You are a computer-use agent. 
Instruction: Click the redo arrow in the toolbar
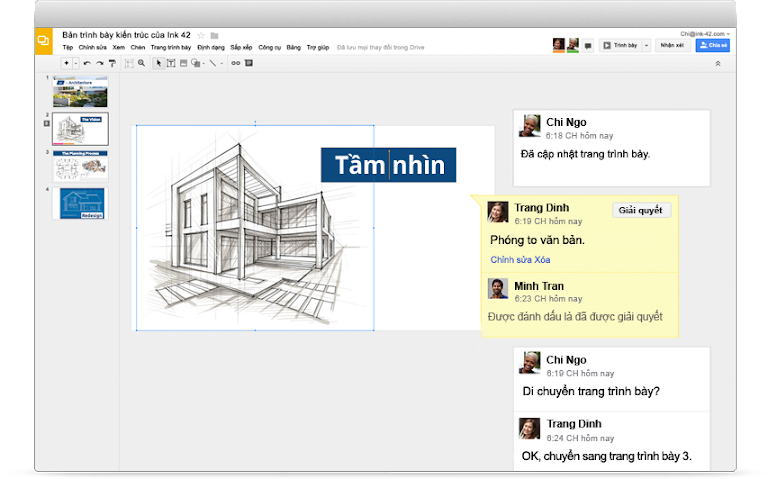99,63
